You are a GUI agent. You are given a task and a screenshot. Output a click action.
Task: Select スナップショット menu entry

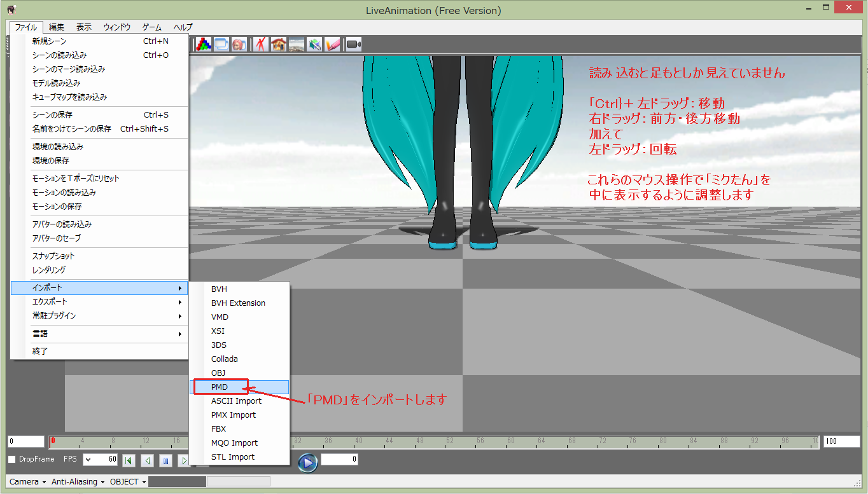point(99,256)
